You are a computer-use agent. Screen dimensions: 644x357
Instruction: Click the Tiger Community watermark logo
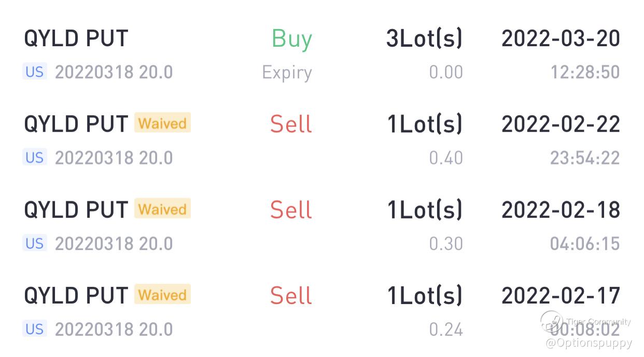pyautogui.click(x=552, y=322)
